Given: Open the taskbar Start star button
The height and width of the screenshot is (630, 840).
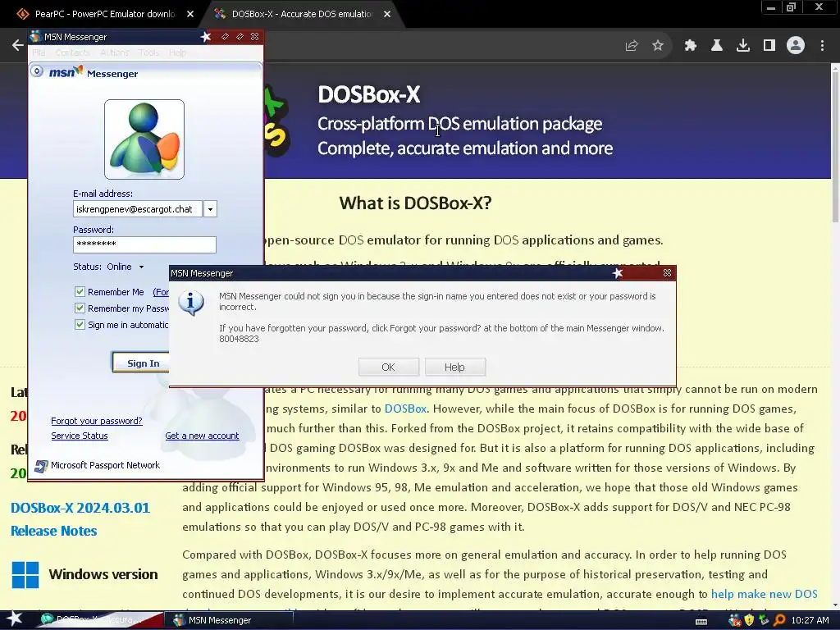Looking at the screenshot, I should [14, 619].
